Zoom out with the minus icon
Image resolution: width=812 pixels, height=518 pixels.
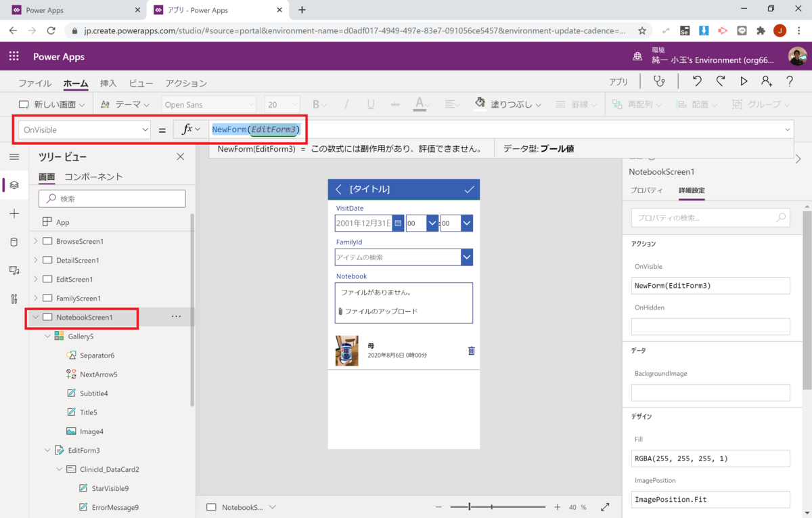[438, 507]
